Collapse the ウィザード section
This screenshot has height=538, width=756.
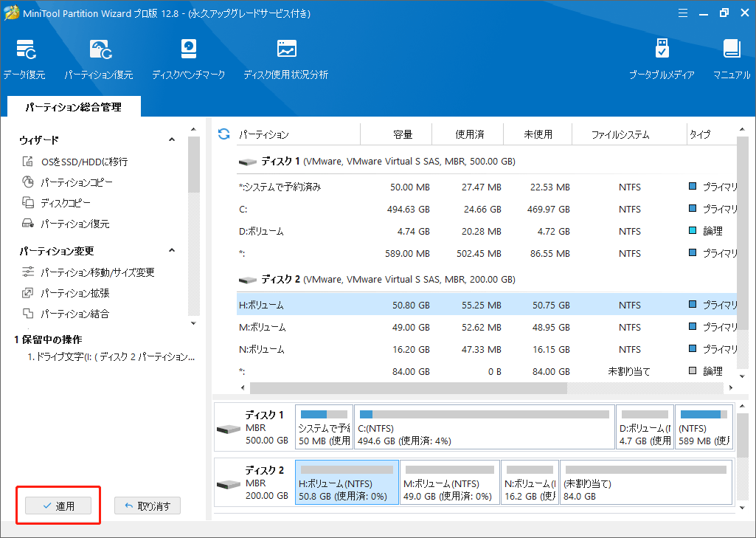(172, 140)
